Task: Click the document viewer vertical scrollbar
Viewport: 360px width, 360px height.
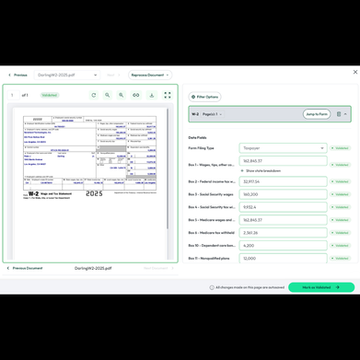Action: pyautogui.click(x=167, y=170)
